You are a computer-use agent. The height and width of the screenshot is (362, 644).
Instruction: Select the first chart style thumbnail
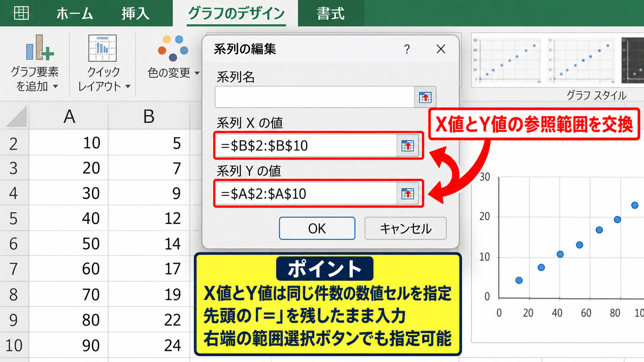pos(506,60)
